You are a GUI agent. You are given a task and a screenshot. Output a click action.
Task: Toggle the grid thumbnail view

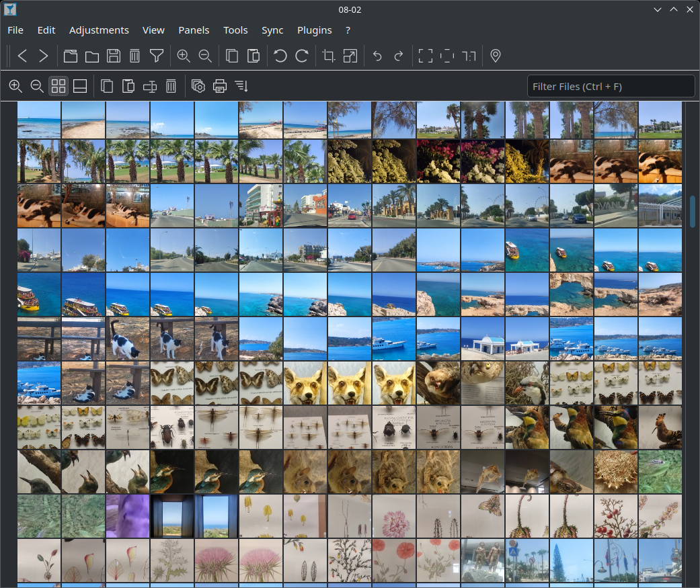click(59, 86)
